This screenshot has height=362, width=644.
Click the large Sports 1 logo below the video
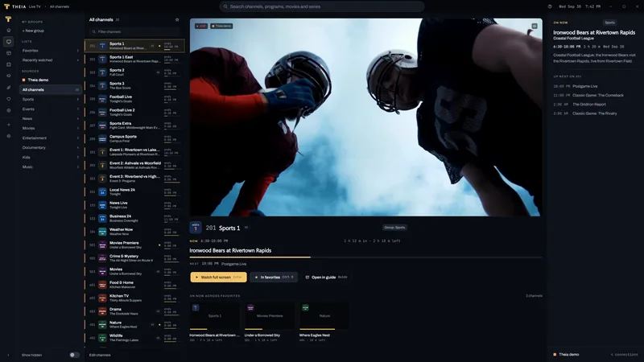196,228
